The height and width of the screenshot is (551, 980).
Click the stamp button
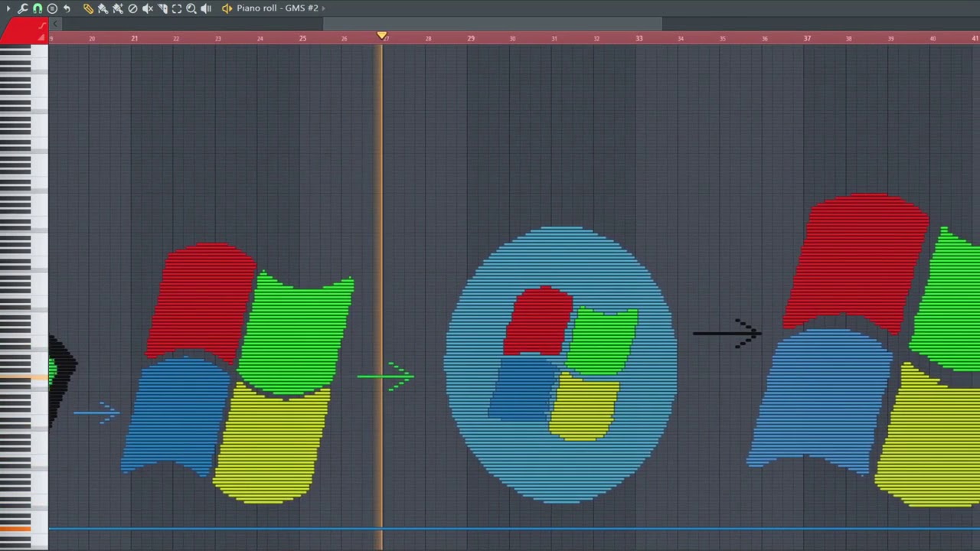pos(52,8)
